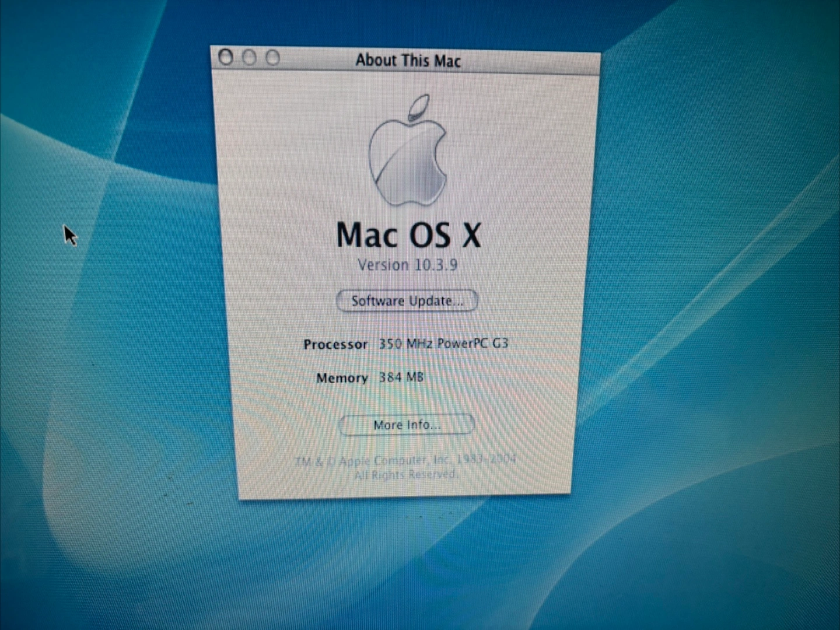This screenshot has height=630, width=840.
Task: Click the About This Mac title bar
Action: tap(406, 60)
